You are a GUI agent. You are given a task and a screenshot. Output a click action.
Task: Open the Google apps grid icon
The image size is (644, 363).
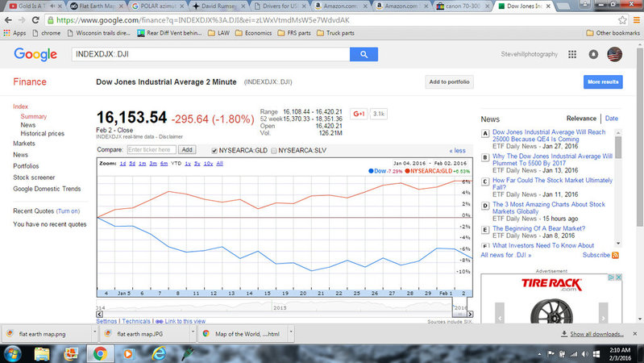point(572,54)
